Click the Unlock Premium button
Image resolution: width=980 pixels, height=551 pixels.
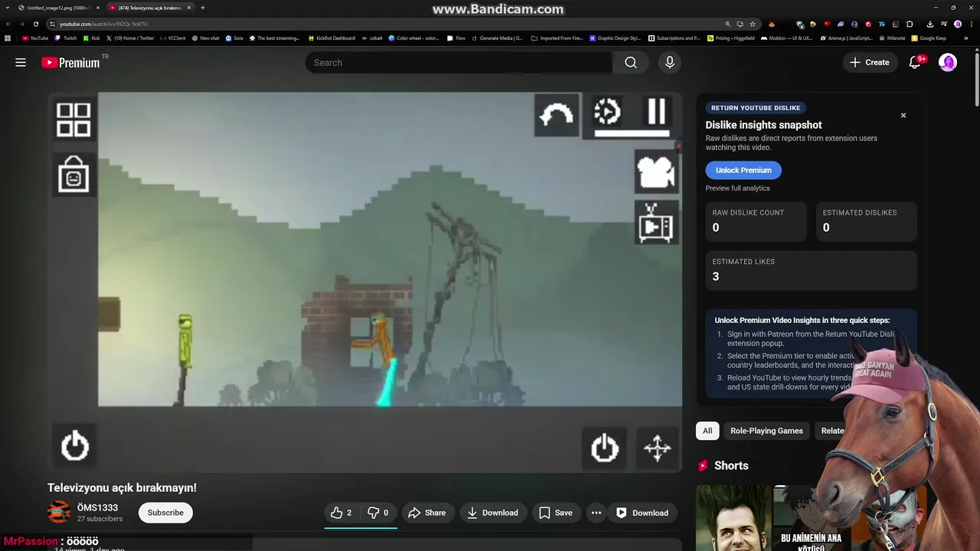(743, 170)
